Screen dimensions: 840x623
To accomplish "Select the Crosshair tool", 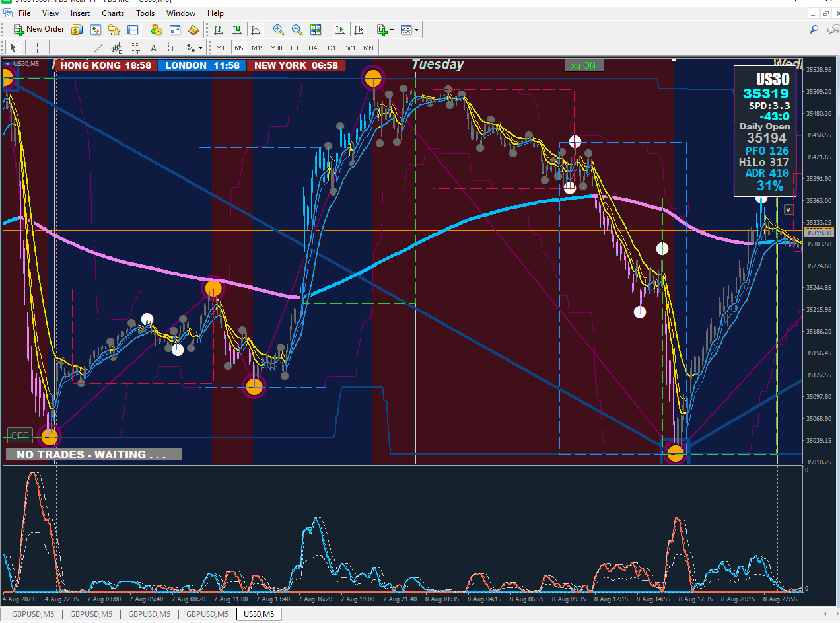I will click(37, 48).
